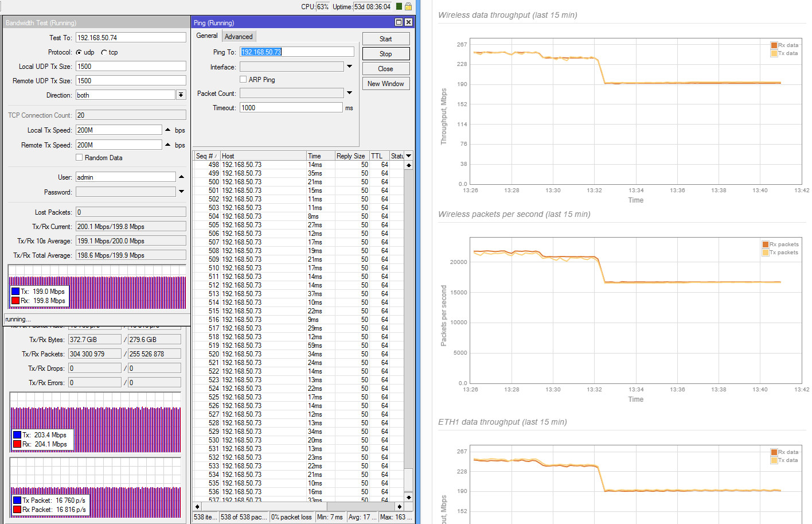
Task: Click the New Window button
Action: pos(385,83)
